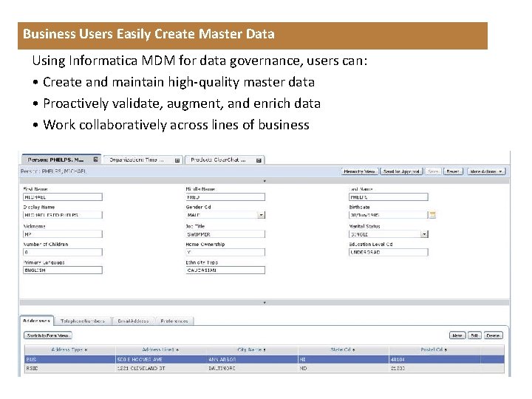Close the Products ClearChat tab icon

[x=259, y=160]
